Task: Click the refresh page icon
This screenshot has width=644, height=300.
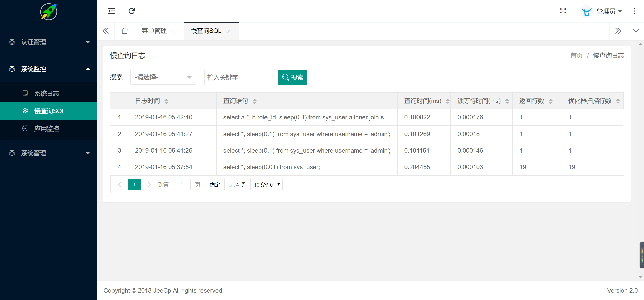Action: (132, 11)
